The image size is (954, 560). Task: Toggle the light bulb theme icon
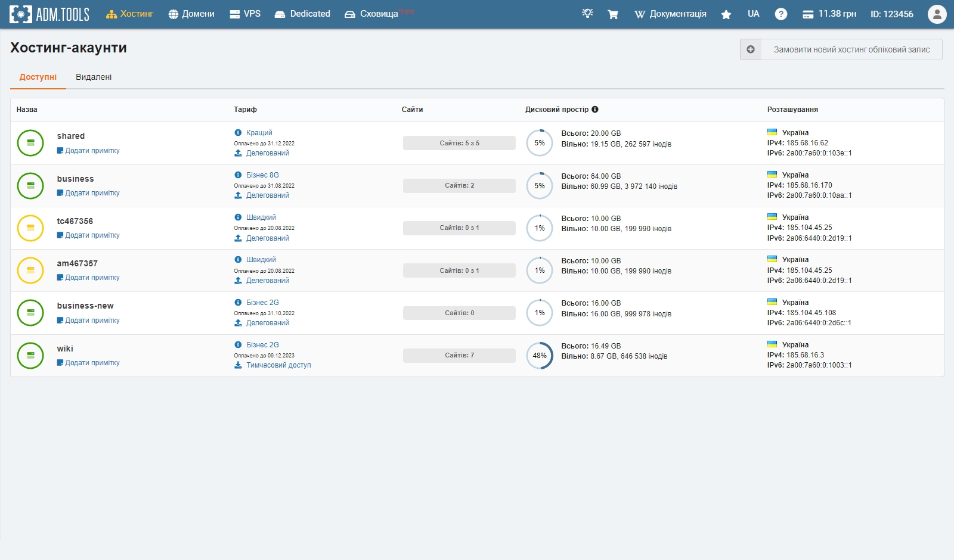[587, 14]
